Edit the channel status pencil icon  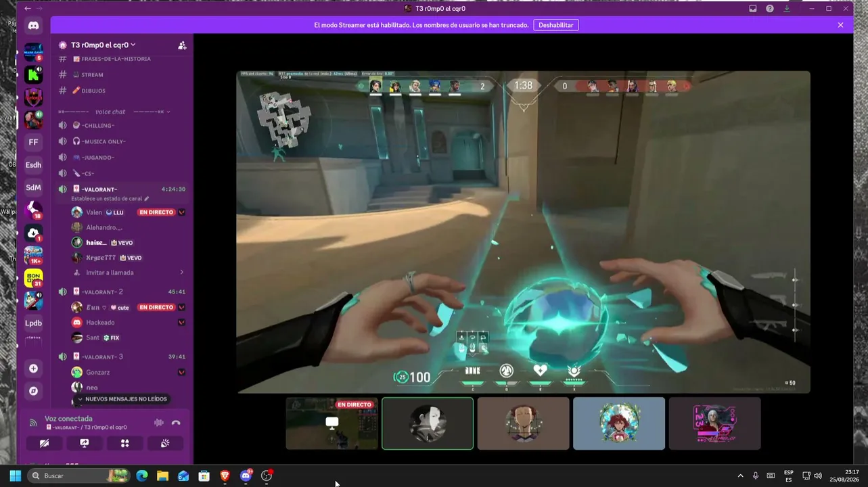pos(147,199)
